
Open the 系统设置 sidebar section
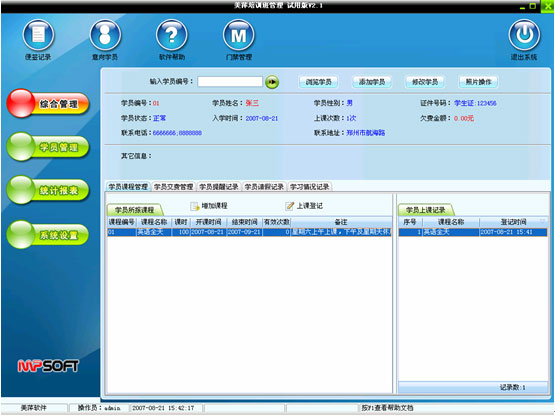[x=47, y=234]
